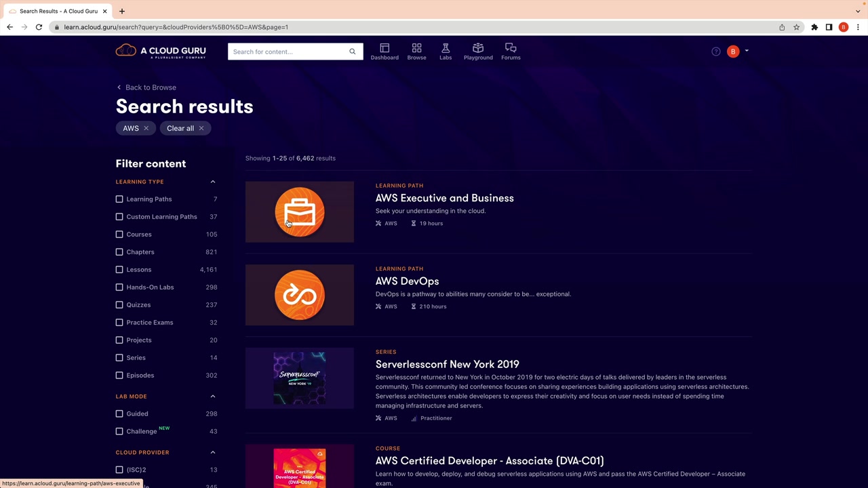Click the '19 hours' duration text
Screen dimensions: 868x488
[431, 224]
